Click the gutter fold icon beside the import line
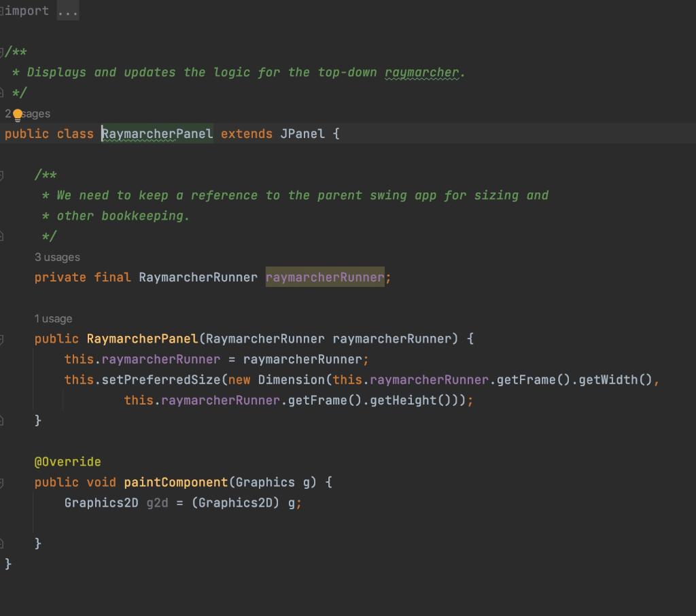The width and height of the screenshot is (696, 616). (3, 10)
